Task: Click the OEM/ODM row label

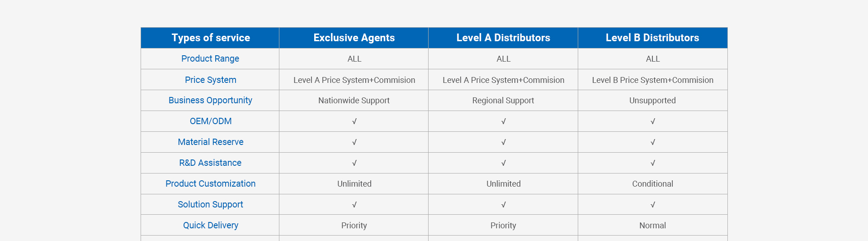Action: 210,121
